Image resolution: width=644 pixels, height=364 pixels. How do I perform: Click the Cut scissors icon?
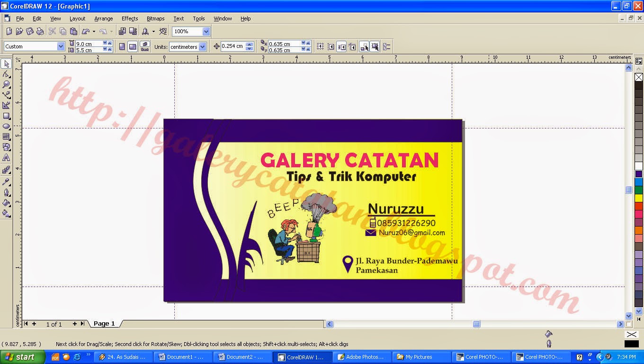(52, 31)
